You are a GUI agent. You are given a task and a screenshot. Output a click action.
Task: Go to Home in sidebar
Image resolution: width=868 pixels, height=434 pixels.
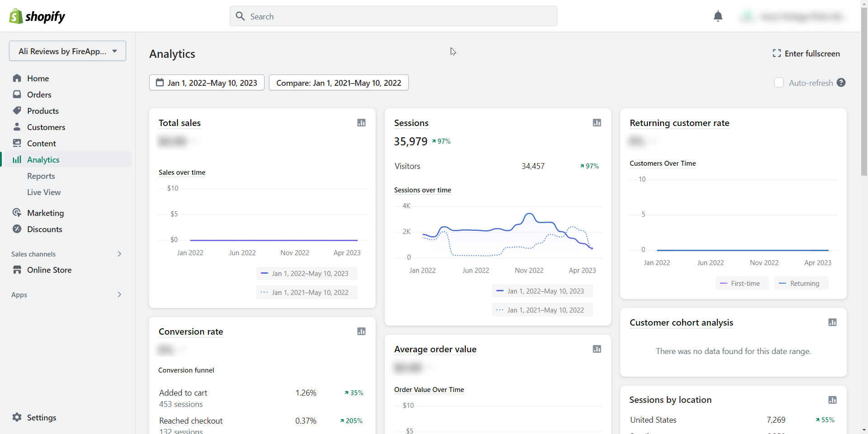(38, 78)
